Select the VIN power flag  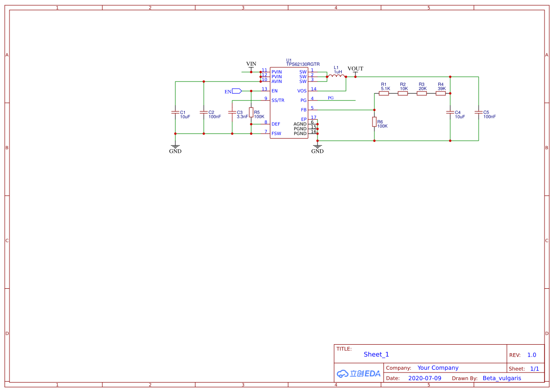click(x=251, y=67)
